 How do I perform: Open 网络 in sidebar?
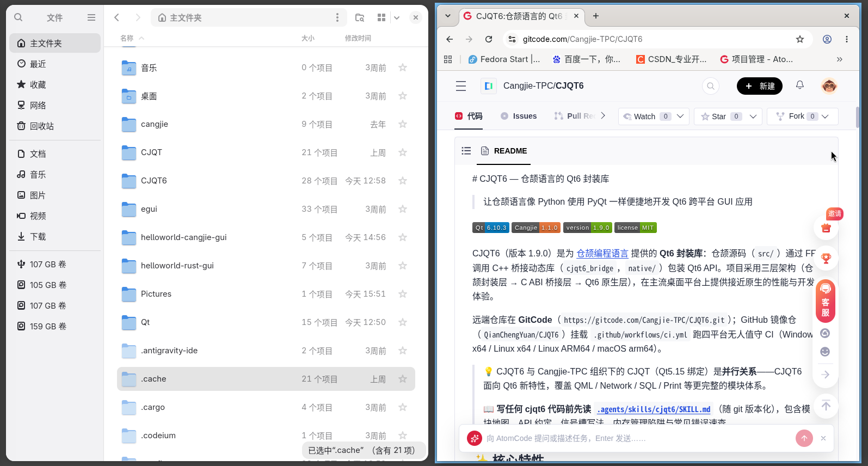55,105
